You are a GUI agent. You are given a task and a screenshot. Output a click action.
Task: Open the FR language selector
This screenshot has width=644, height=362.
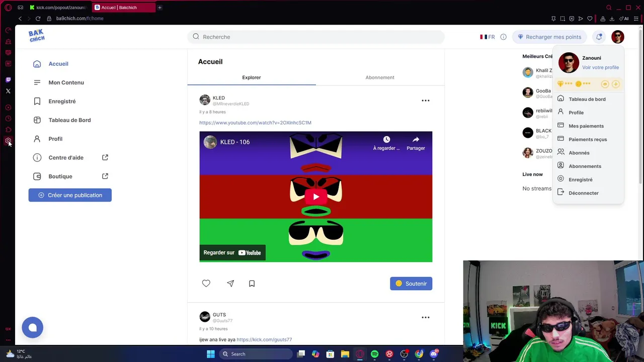[x=487, y=37]
